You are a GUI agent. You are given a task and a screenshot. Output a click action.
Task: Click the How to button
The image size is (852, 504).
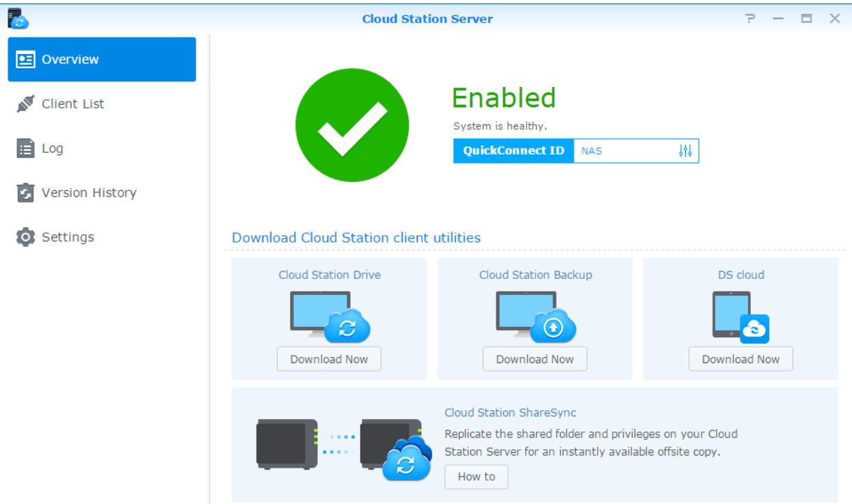click(476, 477)
